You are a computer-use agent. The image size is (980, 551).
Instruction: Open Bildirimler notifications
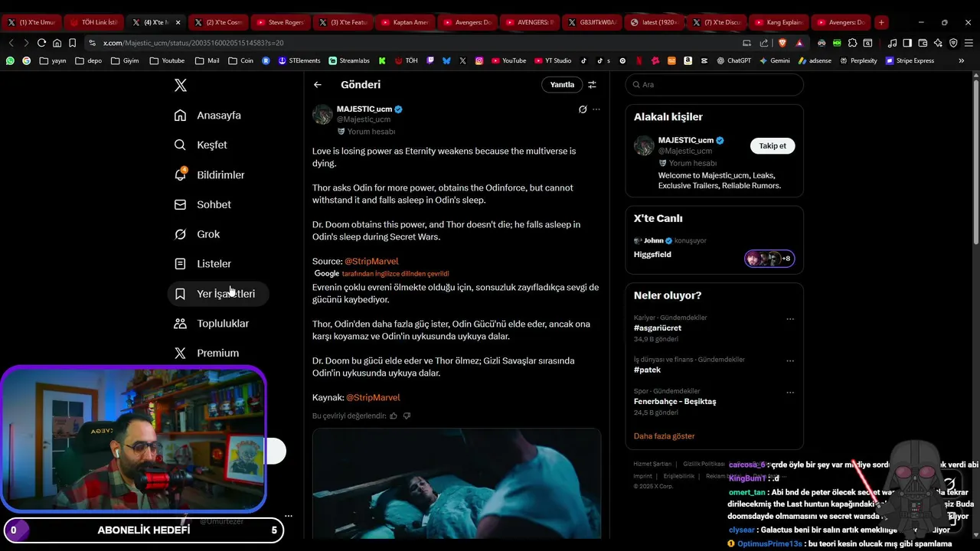[x=209, y=174]
